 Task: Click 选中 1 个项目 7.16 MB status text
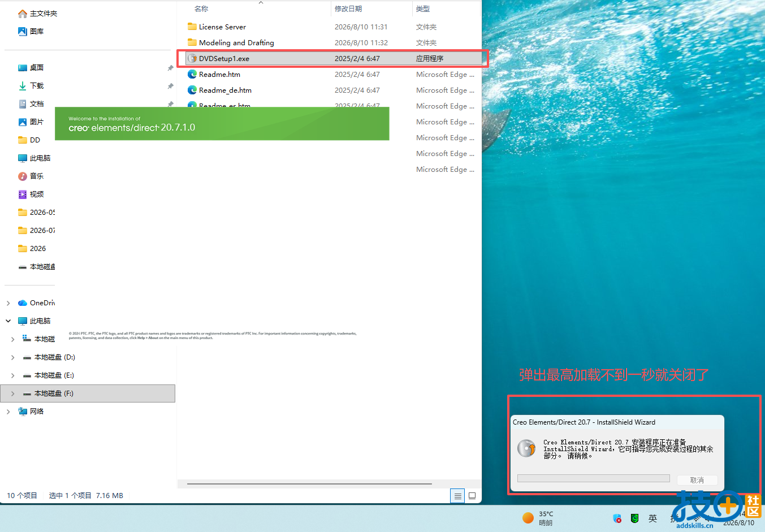pyautogui.click(x=86, y=495)
